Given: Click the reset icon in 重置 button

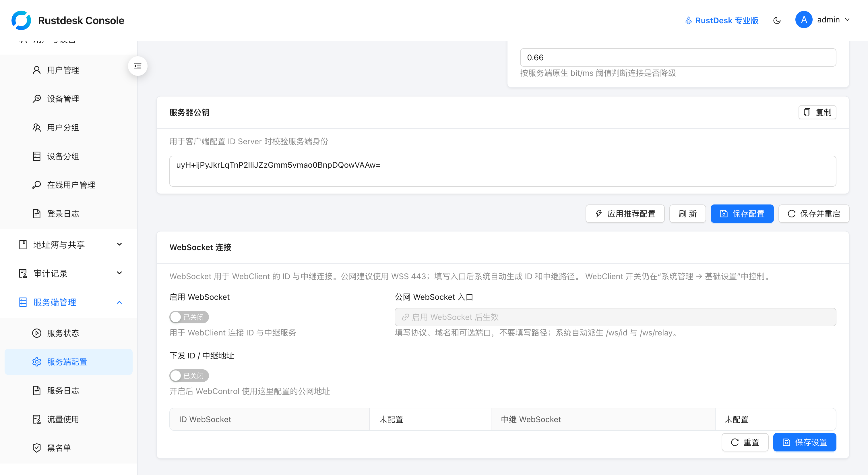Looking at the screenshot, I should tap(735, 442).
